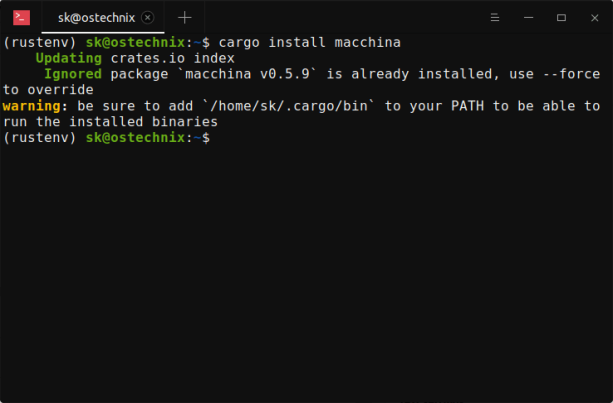Close the sk@ostechnix tab
613x403 pixels.
[x=148, y=18]
